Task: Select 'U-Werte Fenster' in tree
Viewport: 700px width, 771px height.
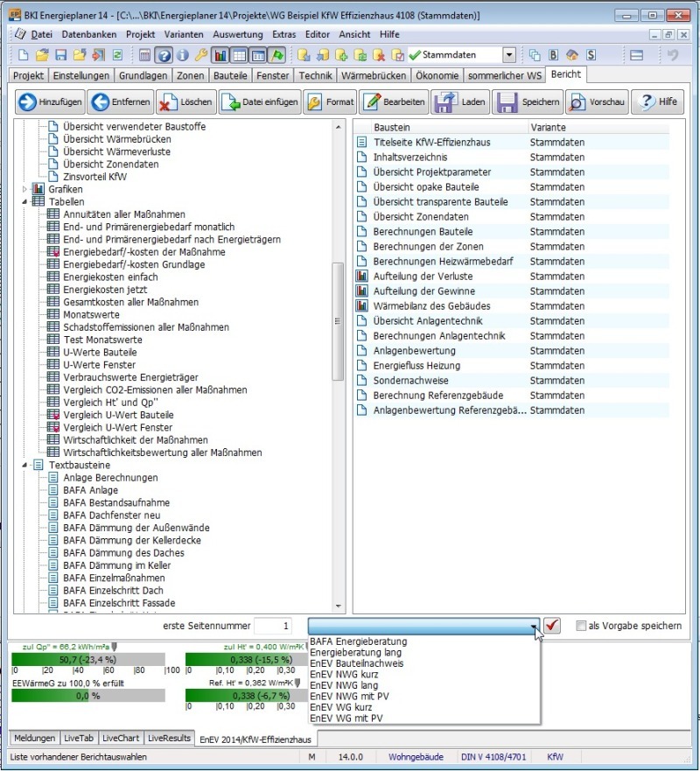Action: click(99, 365)
